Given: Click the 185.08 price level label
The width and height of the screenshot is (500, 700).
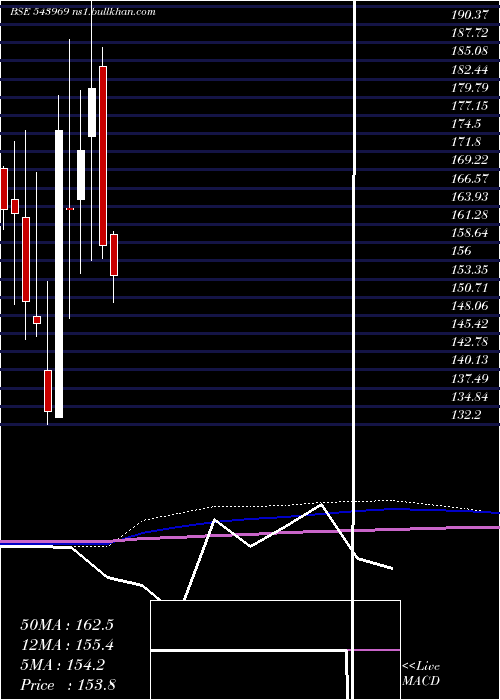Looking at the screenshot, I should pos(469,51).
